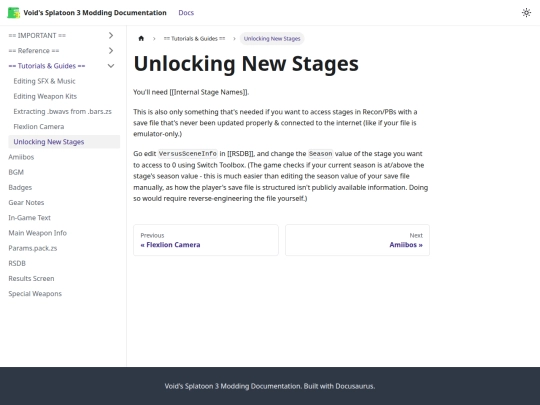Click the Unlocking New Stages breadcrumb
Viewport: 540px width, 405px height.
272,39
